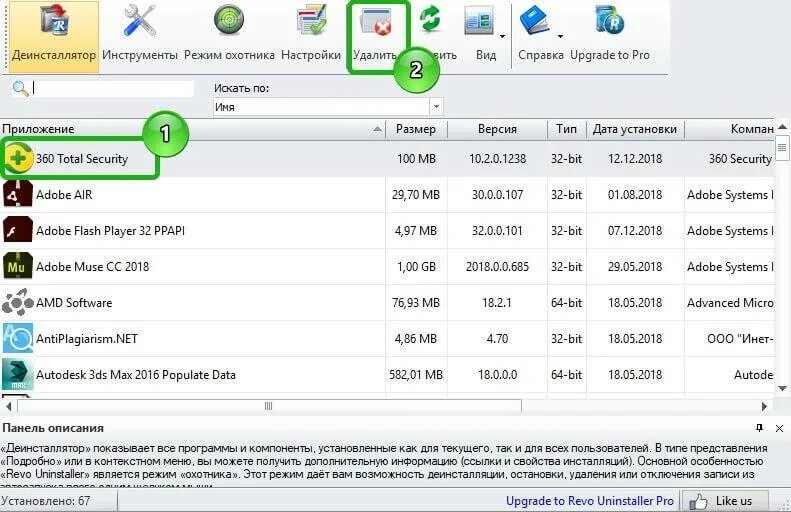This screenshot has width=791, height=512.
Task: Click the Like us thumbs-up button
Action: coord(725,501)
